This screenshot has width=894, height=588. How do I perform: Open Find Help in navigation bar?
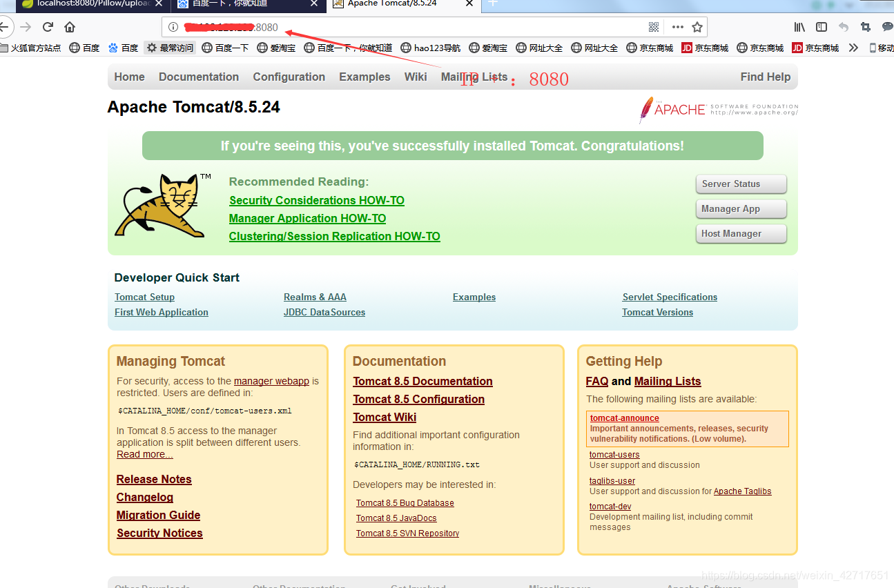tap(766, 77)
